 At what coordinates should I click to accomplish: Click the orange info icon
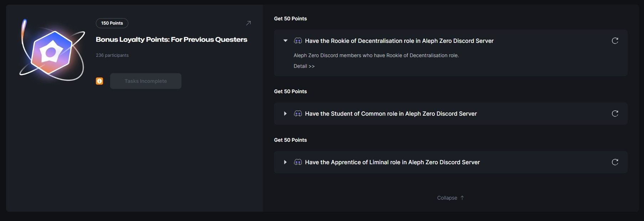click(x=99, y=81)
